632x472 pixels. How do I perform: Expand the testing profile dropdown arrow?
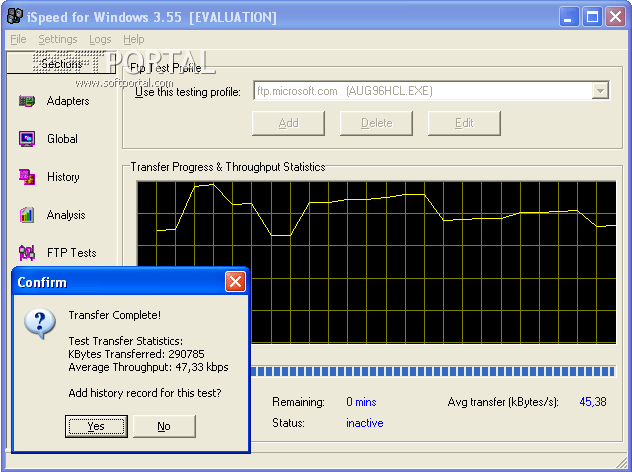click(x=600, y=91)
